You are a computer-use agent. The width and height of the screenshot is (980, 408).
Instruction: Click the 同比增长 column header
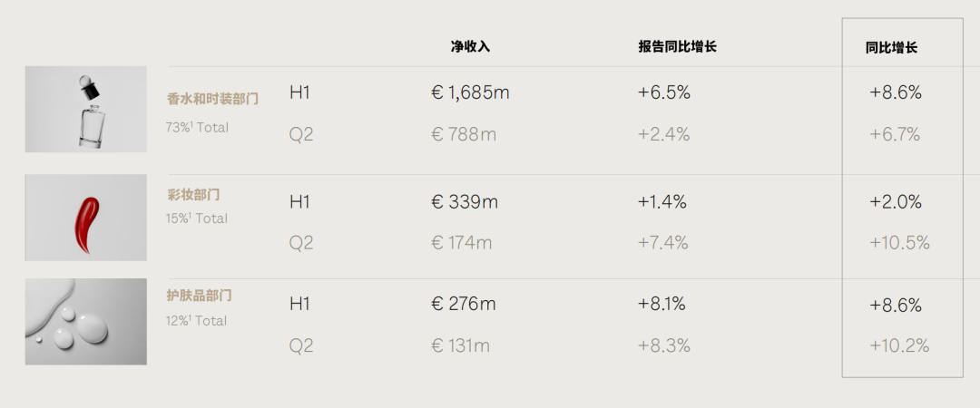891,48
